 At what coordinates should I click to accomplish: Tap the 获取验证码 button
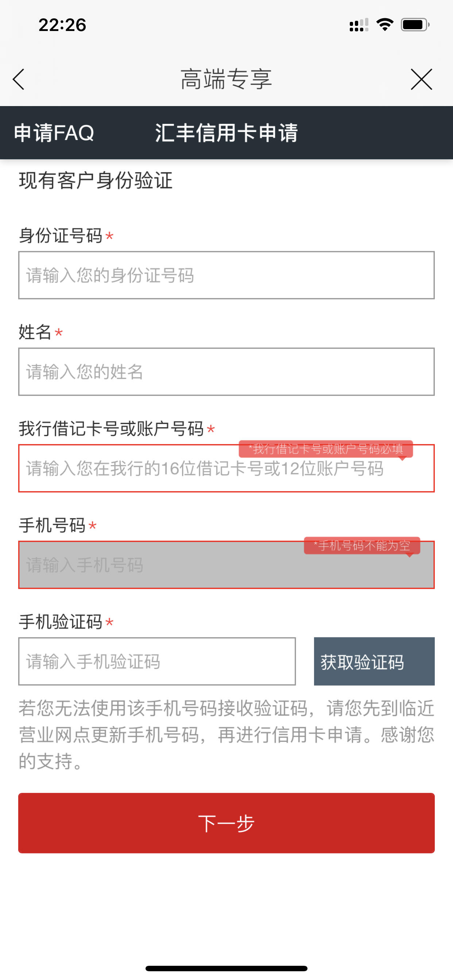click(x=374, y=662)
